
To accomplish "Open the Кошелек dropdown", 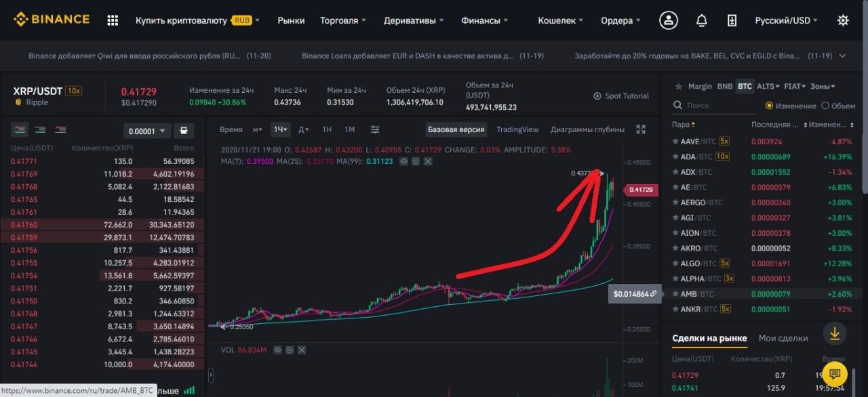I will point(561,20).
